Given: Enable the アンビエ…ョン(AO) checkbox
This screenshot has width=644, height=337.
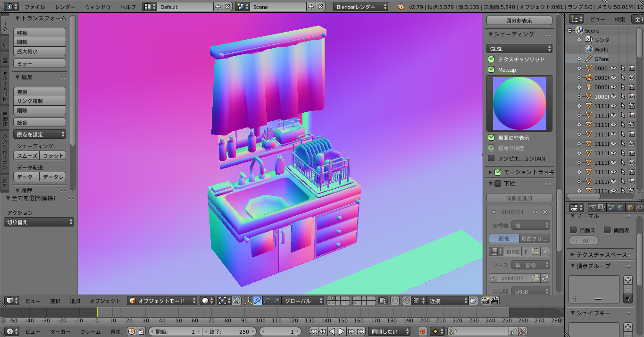Looking at the screenshot, I should [x=491, y=158].
